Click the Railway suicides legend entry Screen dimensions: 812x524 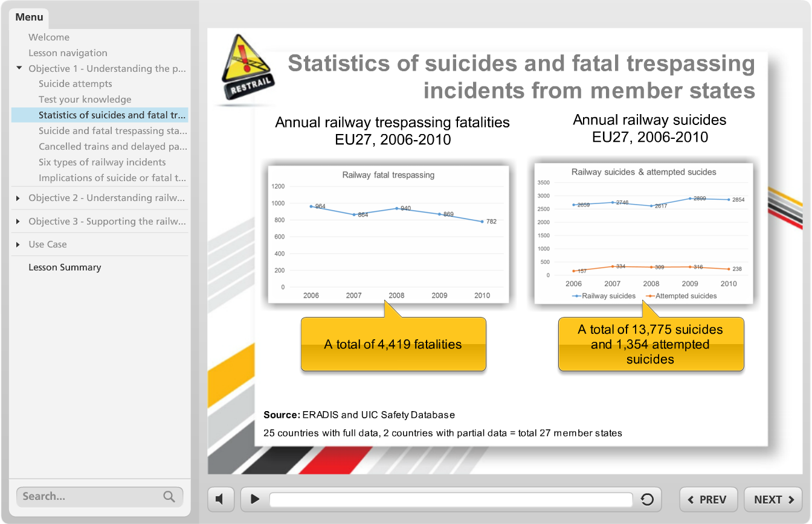pos(604,296)
